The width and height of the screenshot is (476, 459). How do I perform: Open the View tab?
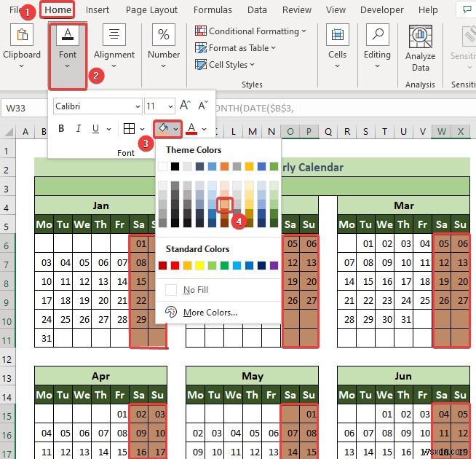336,9
